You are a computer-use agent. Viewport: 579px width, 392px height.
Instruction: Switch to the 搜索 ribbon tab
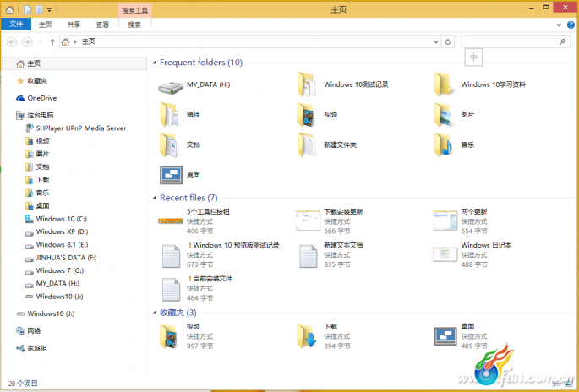pyautogui.click(x=134, y=24)
